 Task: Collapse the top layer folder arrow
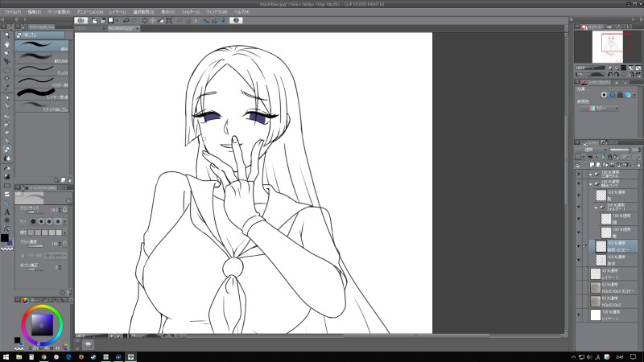pos(591,174)
